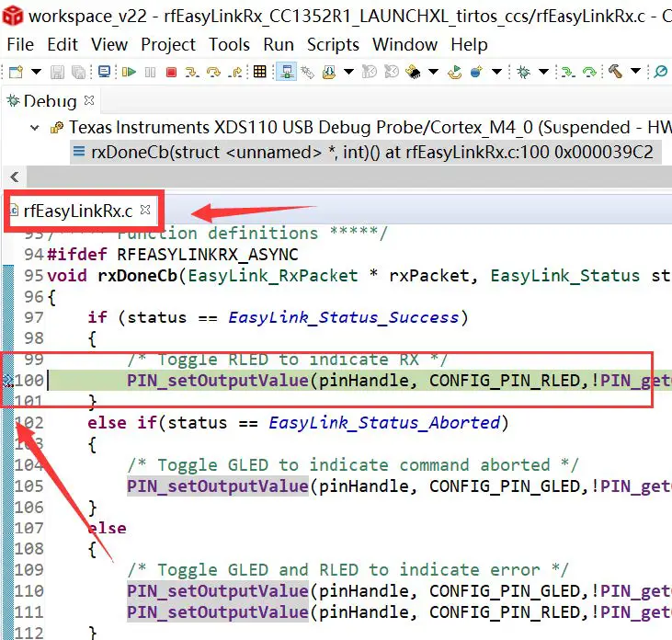Image resolution: width=672 pixels, height=640 pixels.
Task: Click the second greyed clock reset icon
Action: pos(392,72)
